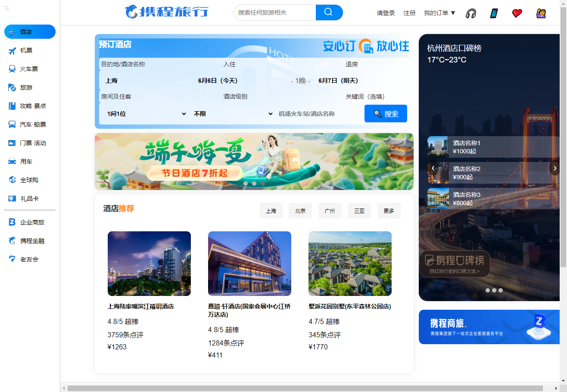The image size is (567, 392).
Task: Click the 用车 car icon
Action: [12, 162]
